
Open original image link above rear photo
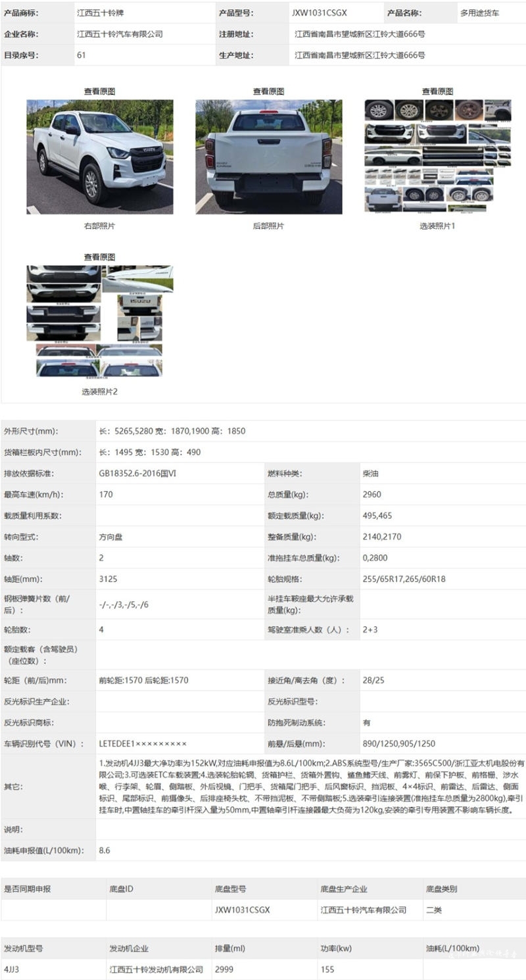click(268, 91)
